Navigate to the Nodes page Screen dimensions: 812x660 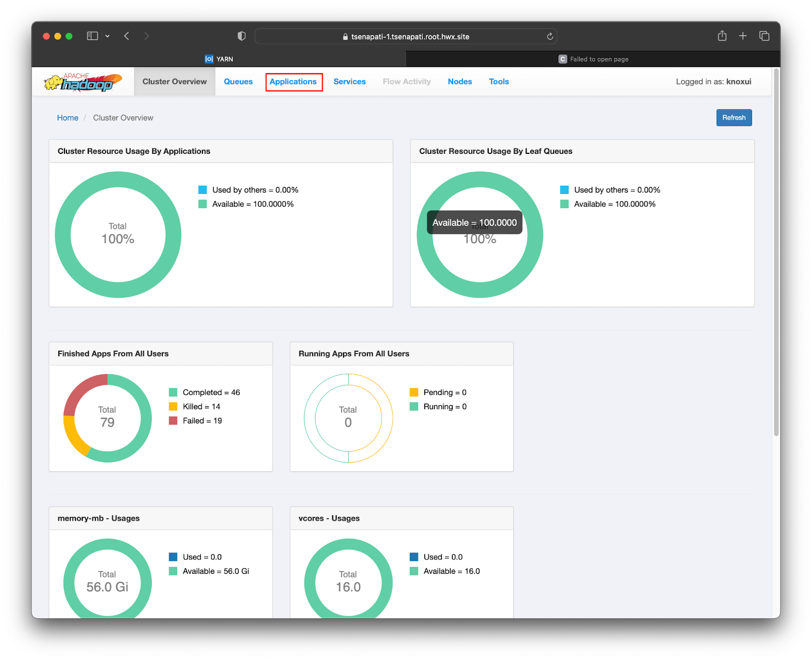(459, 81)
